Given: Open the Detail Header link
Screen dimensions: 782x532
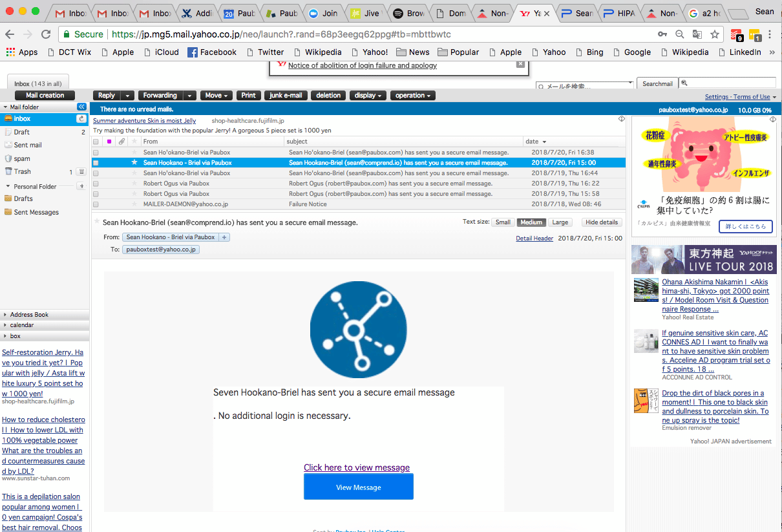Looking at the screenshot, I should [534, 239].
